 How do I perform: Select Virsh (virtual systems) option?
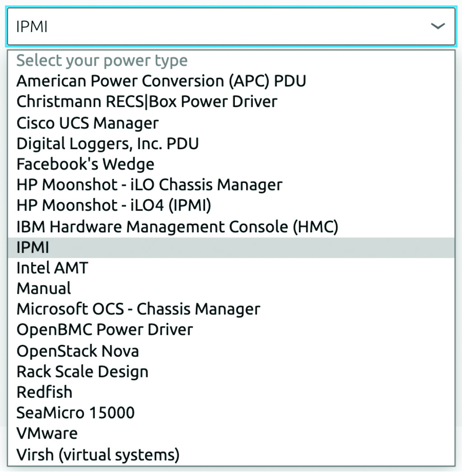pyautogui.click(x=98, y=454)
